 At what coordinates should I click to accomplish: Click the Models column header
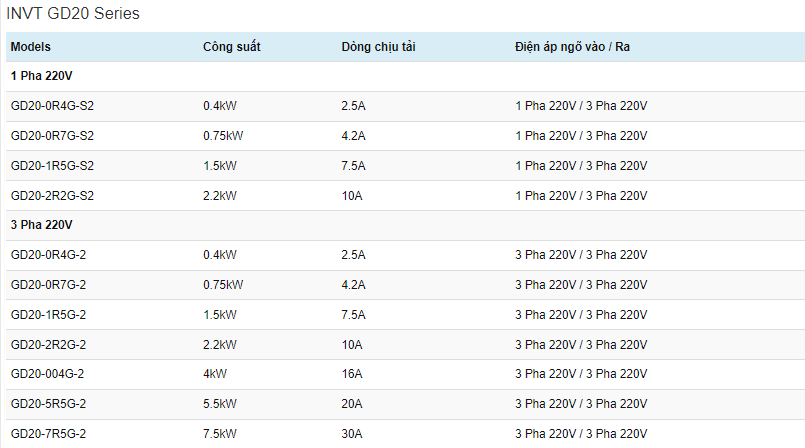tap(31, 47)
